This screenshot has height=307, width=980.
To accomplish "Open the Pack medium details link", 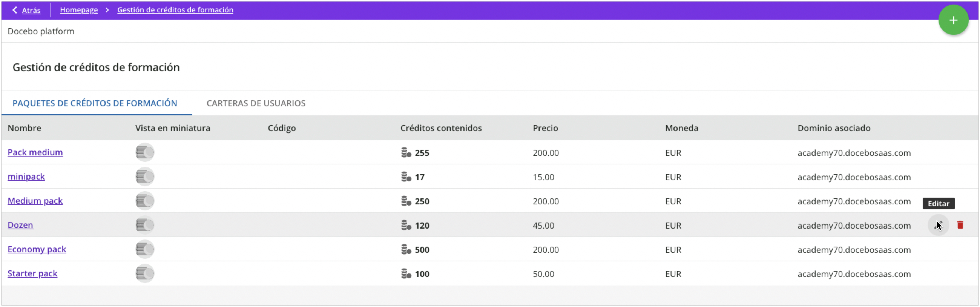I will (35, 152).
